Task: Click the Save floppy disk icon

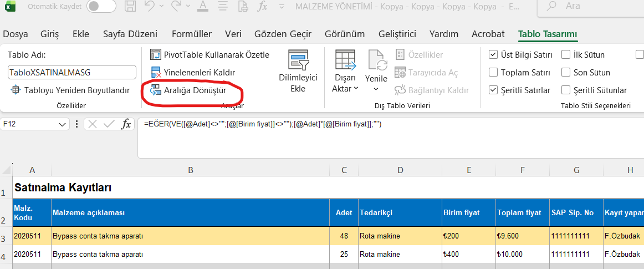Action: [x=131, y=6]
